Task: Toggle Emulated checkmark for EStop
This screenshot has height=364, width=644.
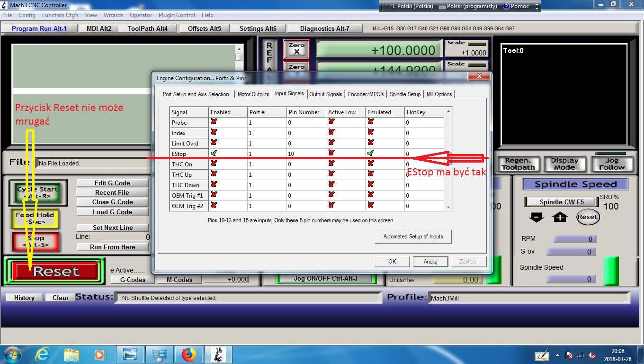Action: pos(370,153)
